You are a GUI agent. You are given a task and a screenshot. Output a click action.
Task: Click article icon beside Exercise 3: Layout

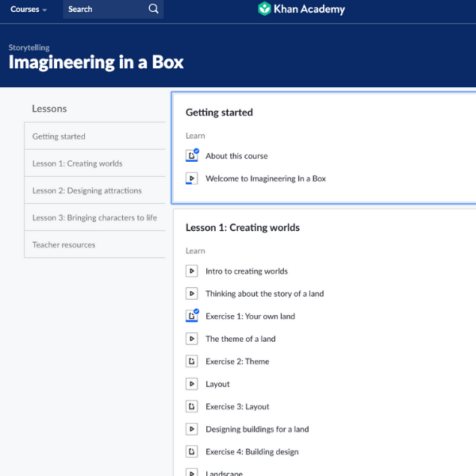tap(191, 406)
